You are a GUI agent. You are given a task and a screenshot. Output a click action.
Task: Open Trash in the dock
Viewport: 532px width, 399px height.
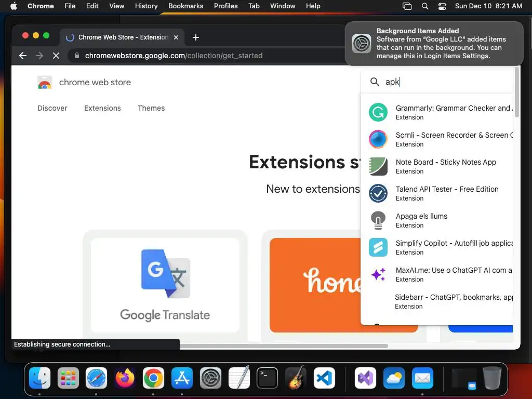tap(493, 378)
